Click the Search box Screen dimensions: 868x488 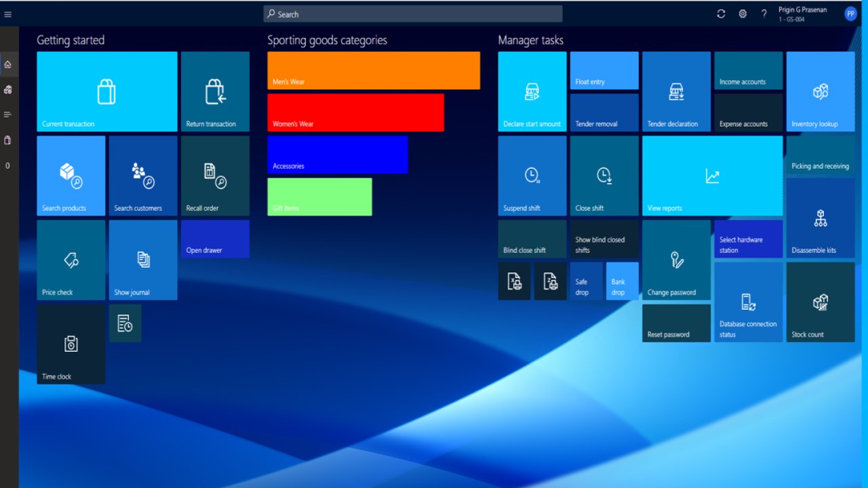pos(413,14)
